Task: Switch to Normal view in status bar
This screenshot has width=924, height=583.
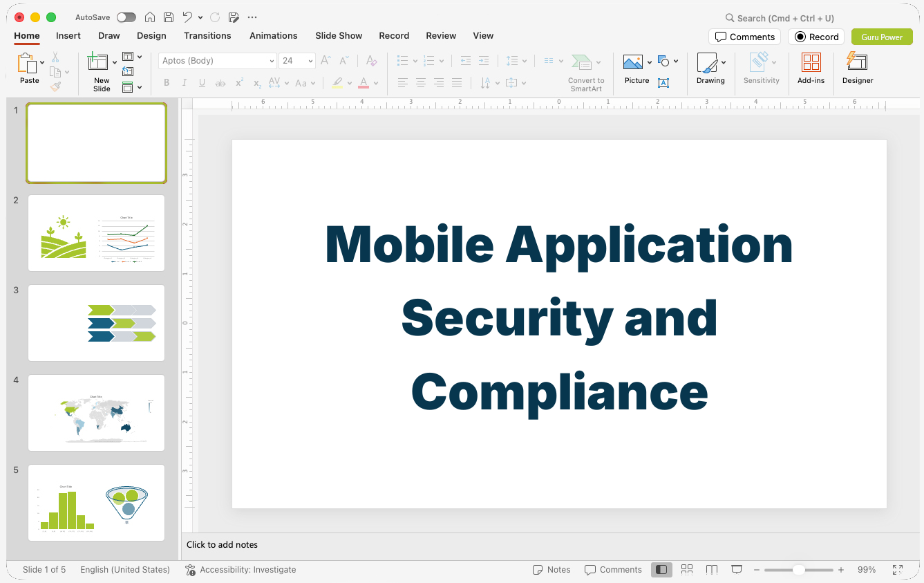Action: coord(661,569)
